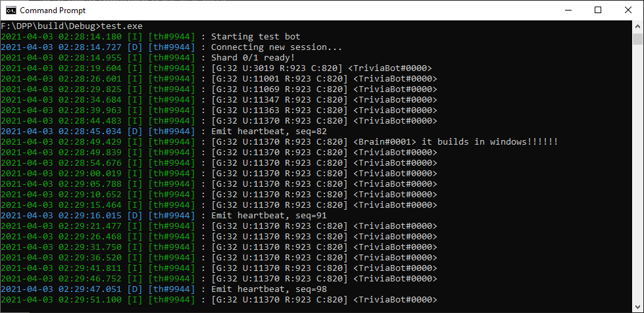Click the "Connecting new session..." log line
644x313 pixels.
point(276,47)
